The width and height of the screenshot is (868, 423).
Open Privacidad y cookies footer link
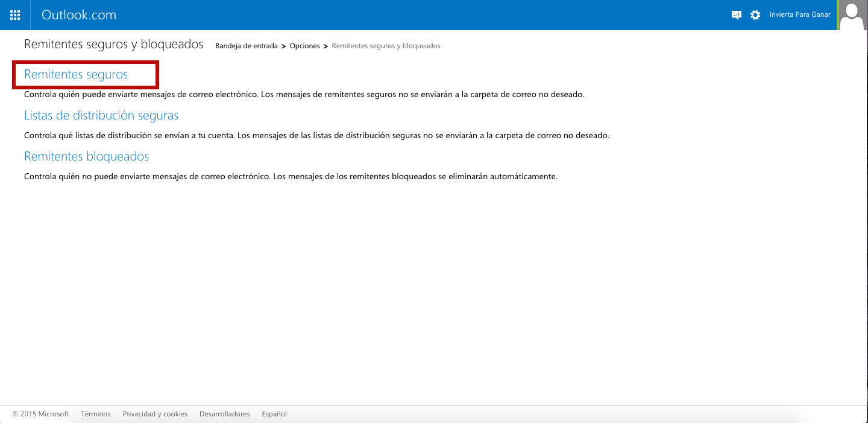[155, 414]
